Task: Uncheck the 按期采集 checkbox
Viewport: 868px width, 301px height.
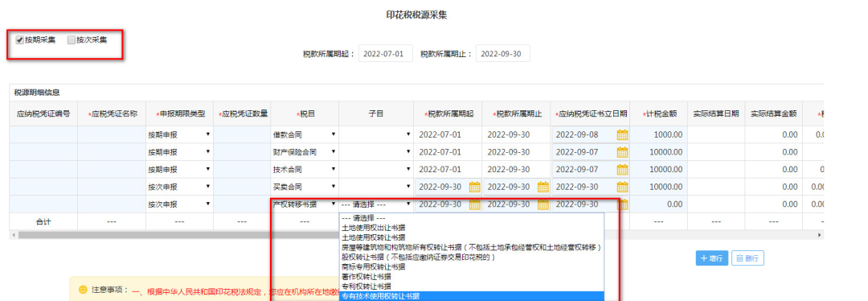Action: pos(20,40)
